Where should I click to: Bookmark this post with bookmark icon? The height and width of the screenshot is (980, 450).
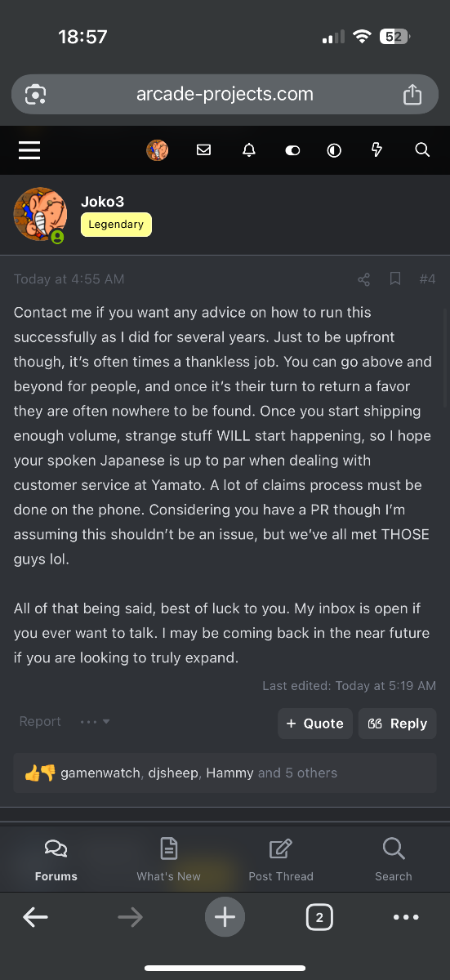pyautogui.click(x=395, y=279)
